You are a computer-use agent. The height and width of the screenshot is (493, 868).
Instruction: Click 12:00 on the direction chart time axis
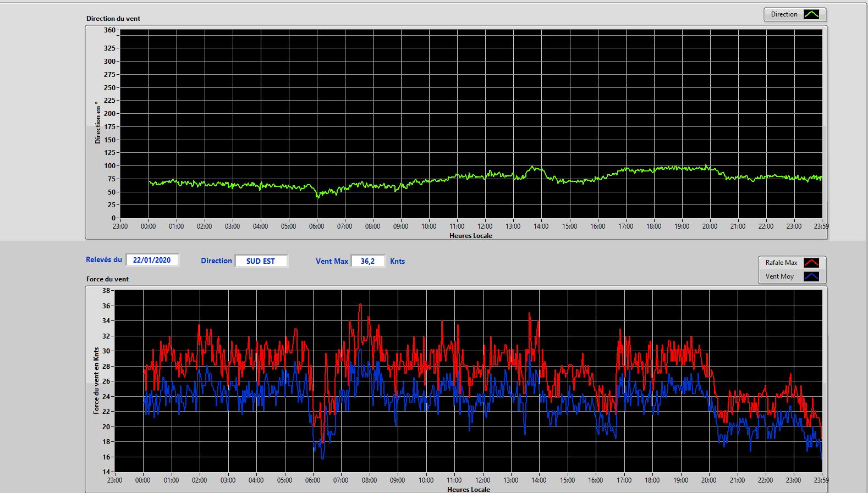pyautogui.click(x=485, y=226)
